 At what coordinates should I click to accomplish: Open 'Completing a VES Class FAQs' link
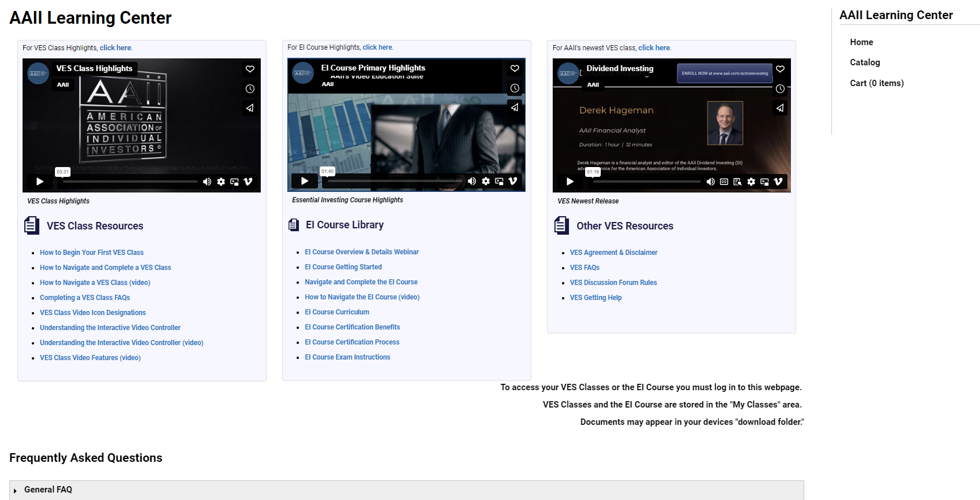pyautogui.click(x=85, y=298)
